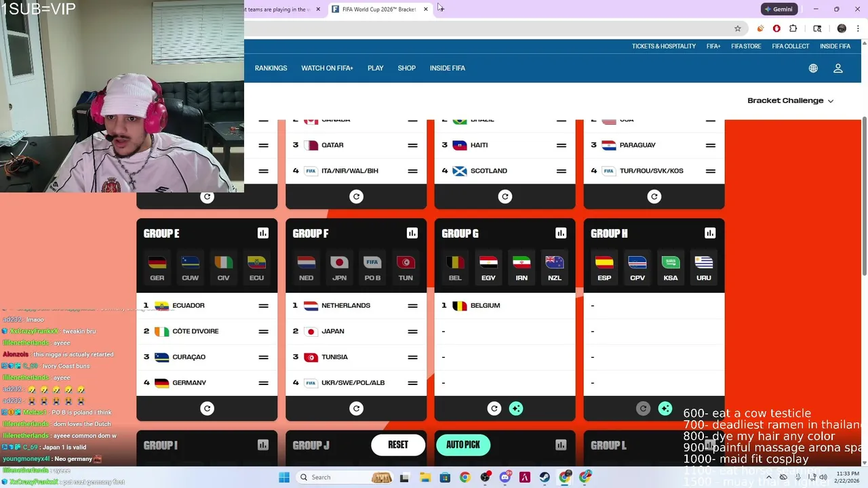Grab the reorder handle beside Netherlands

pyautogui.click(x=412, y=306)
